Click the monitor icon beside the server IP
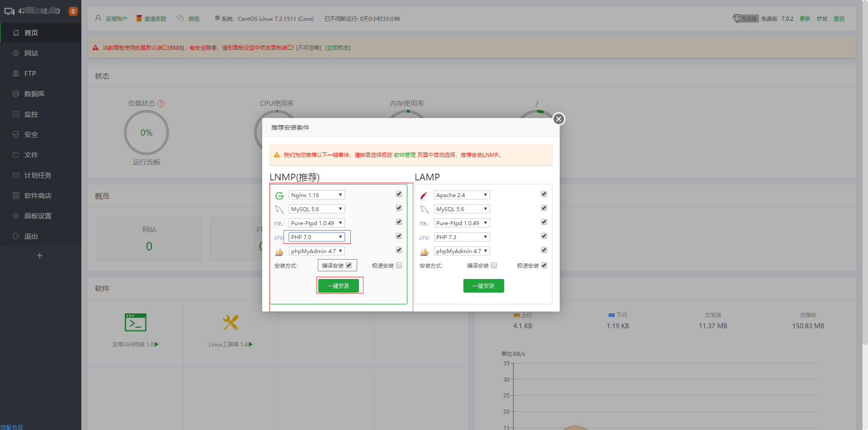Screen dimensions: 868x430 pos(9,11)
